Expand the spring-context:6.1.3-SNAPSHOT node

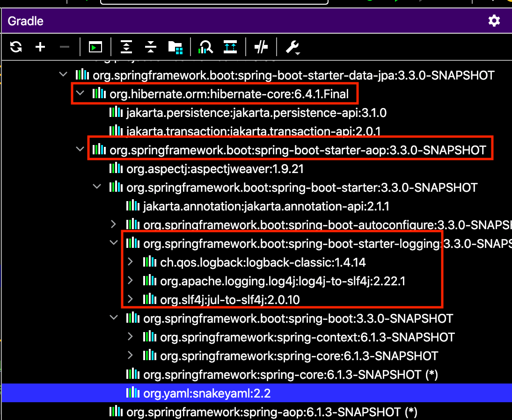(130, 336)
